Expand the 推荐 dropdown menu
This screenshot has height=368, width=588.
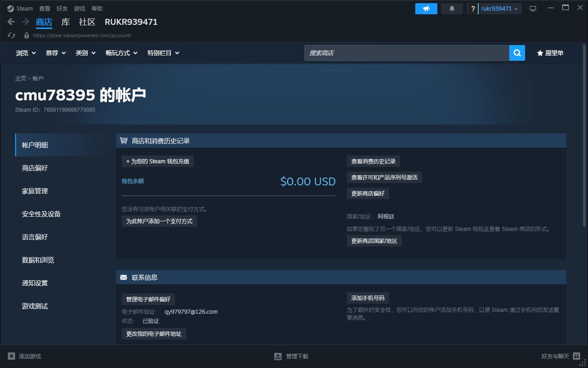56,53
